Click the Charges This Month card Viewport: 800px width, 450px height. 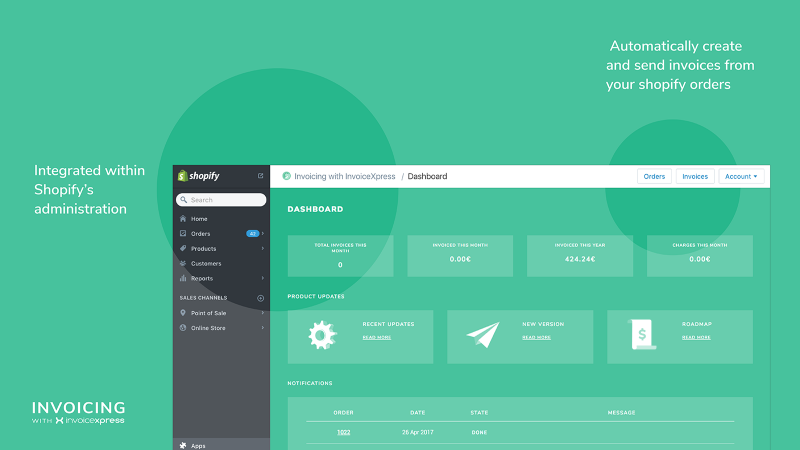point(699,256)
